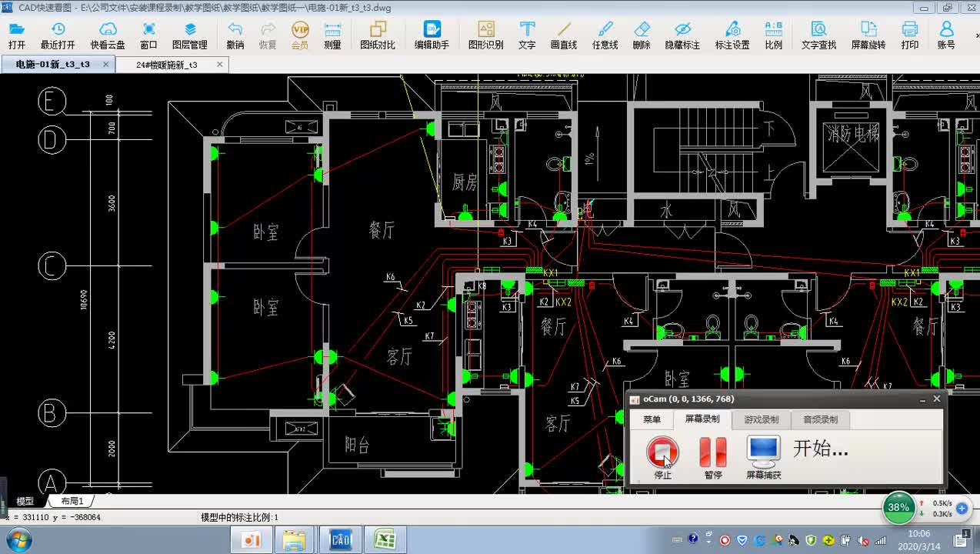980x554 pixels.
Task: Click the 打开 (Open) folder icon
Action: click(x=17, y=35)
